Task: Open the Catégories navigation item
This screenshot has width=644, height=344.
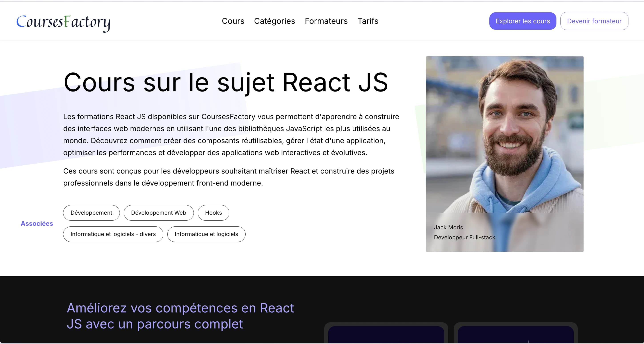Action: pyautogui.click(x=274, y=21)
